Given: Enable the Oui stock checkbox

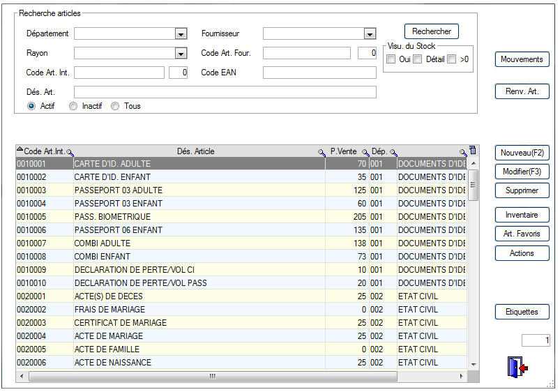Looking at the screenshot, I should tap(391, 59).
